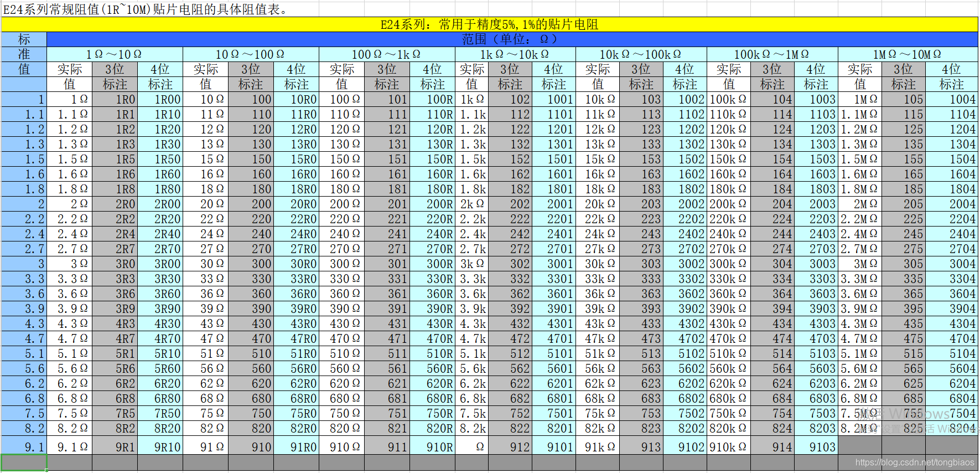Click the blue header cell "范围（单位：Ω）"

tap(512, 39)
